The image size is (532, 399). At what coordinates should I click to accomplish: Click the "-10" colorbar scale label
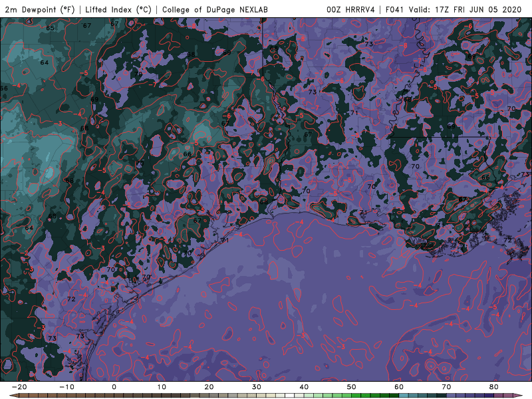point(66,387)
